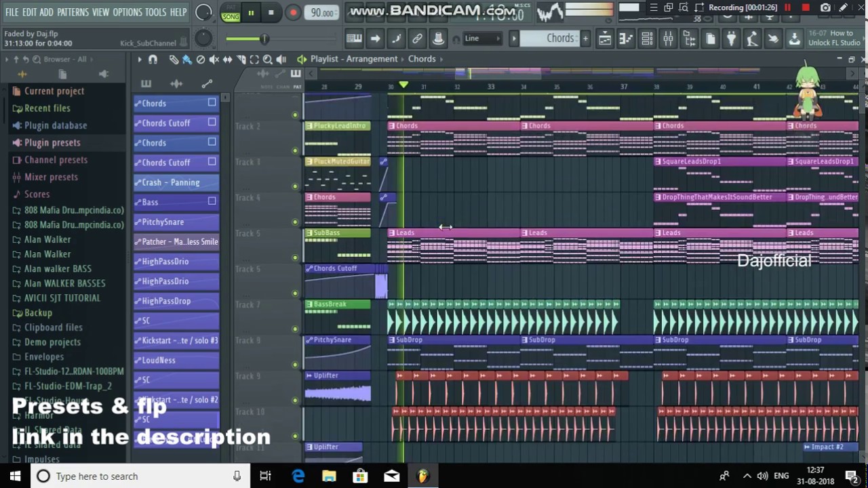Click the master pitch knob
Screen dimensions: 868x488
tap(203, 39)
